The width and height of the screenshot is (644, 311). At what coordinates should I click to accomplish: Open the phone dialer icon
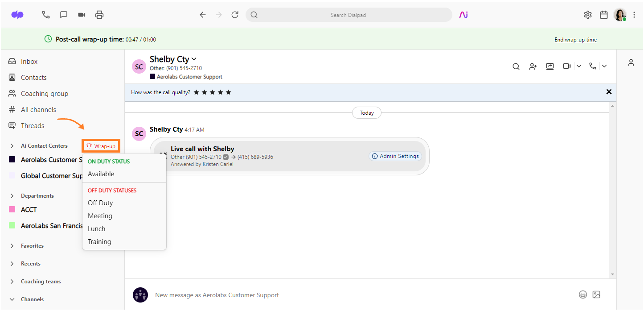pyautogui.click(x=45, y=15)
